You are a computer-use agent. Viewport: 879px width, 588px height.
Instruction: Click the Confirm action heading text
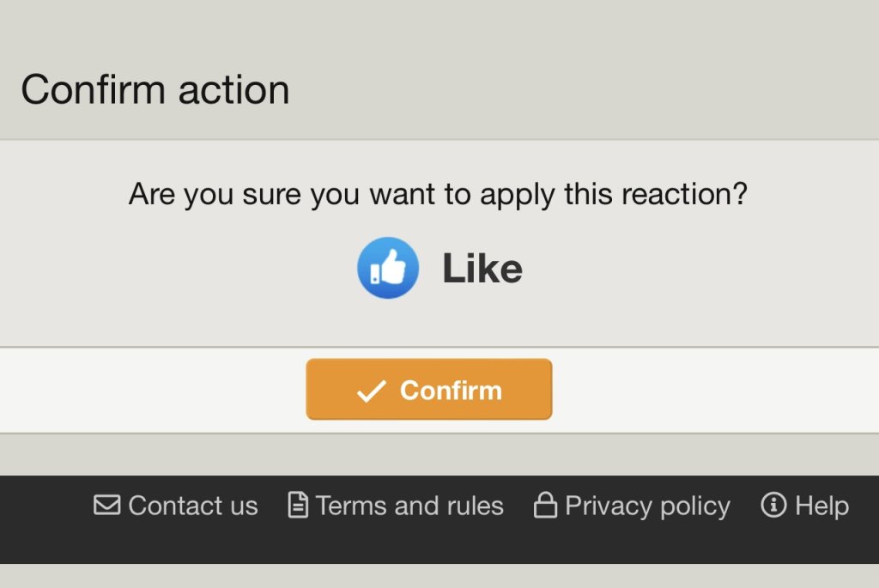coord(155,89)
